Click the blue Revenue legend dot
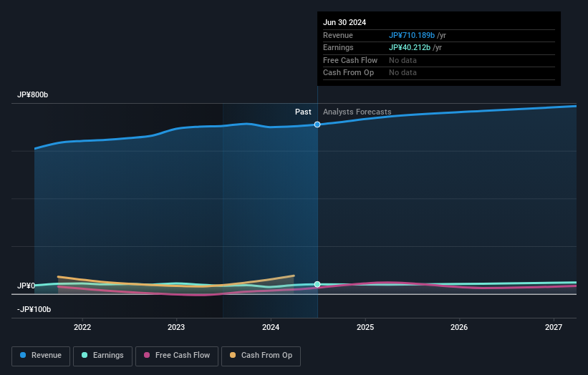588x375 pixels. 23,355
